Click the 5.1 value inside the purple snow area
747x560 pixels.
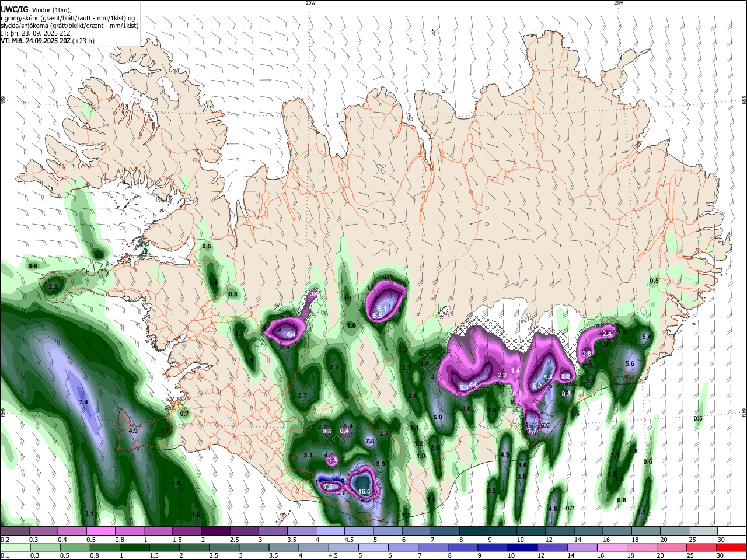point(383,309)
